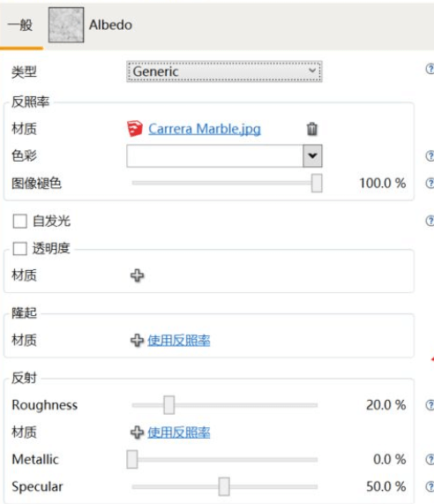Switch to the 一般 tab

(x=20, y=25)
